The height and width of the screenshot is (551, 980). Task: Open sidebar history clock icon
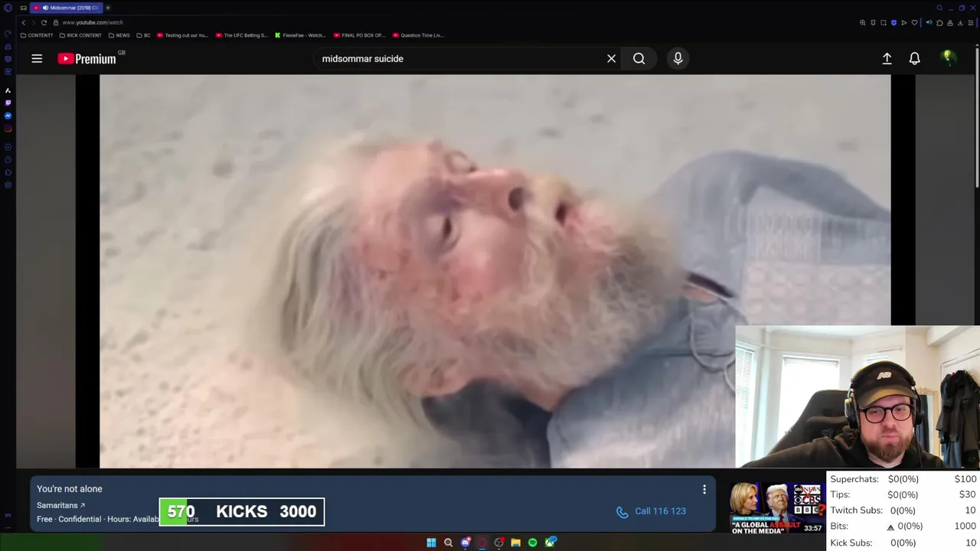8,159
